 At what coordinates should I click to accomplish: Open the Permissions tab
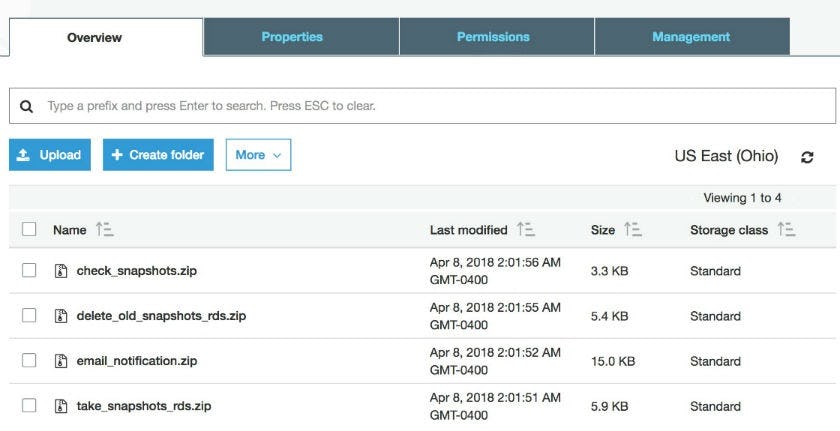coord(493,37)
